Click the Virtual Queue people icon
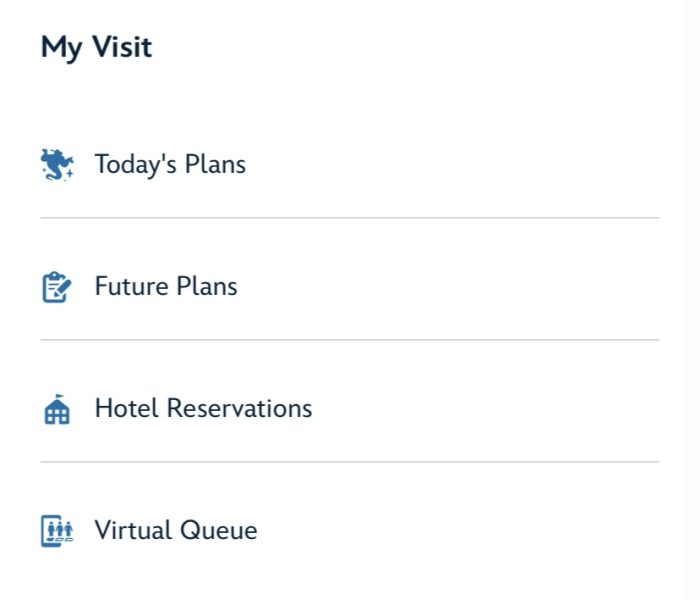 tap(57, 531)
